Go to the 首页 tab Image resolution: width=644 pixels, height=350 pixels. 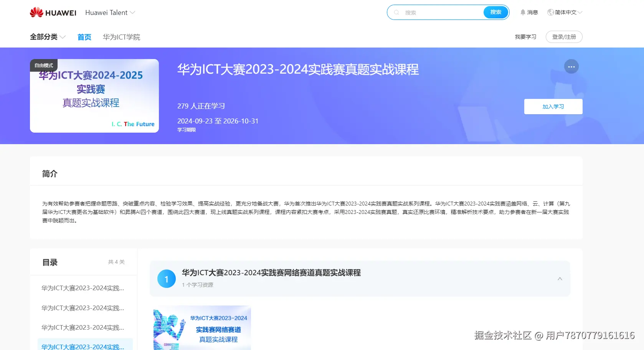tap(84, 37)
